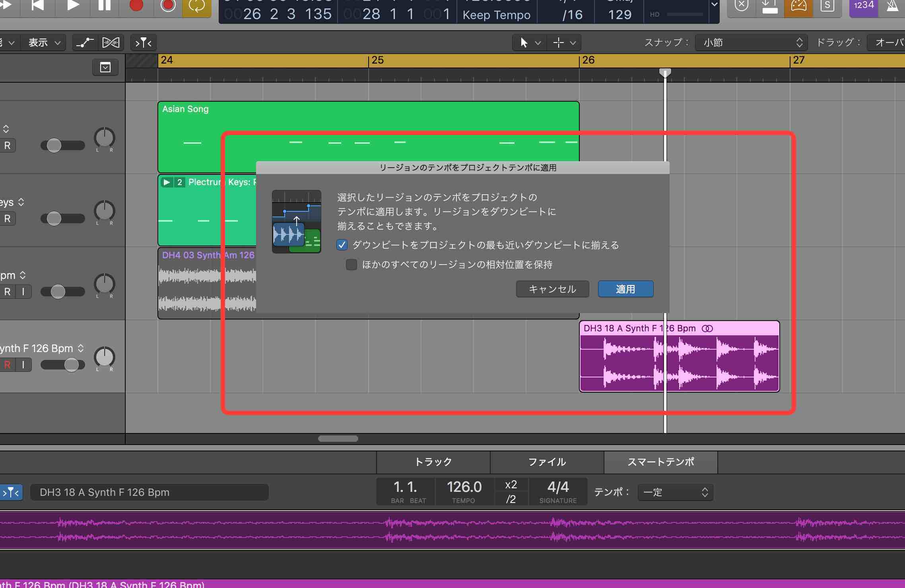The image size is (905, 588).
Task: Open the global tracks disclosure button
Action: [105, 68]
